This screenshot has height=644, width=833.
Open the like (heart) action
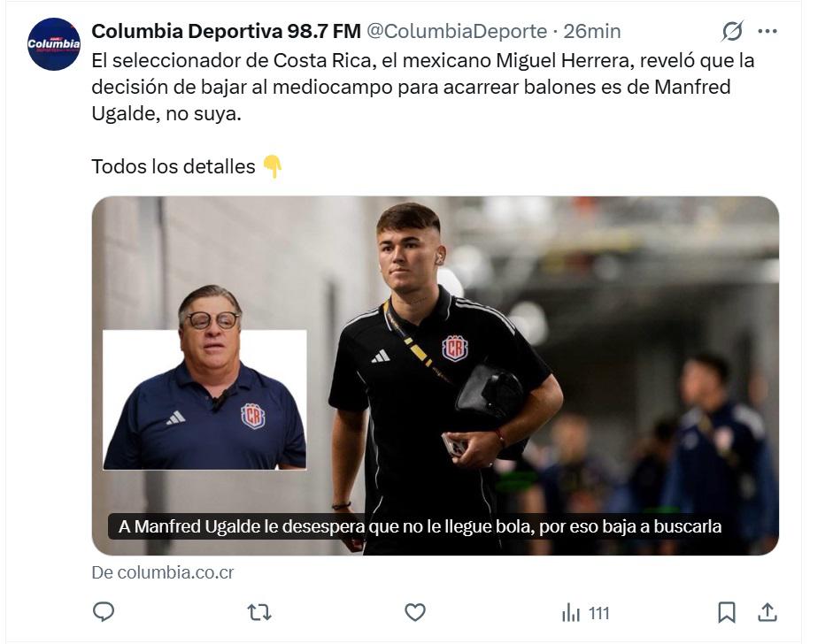[x=415, y=610]
